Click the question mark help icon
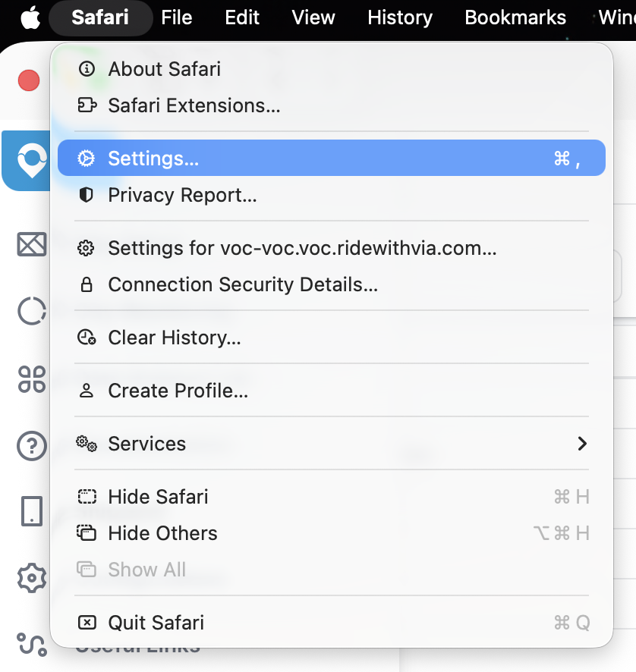The image size is (636, 672). pos(32,446)
